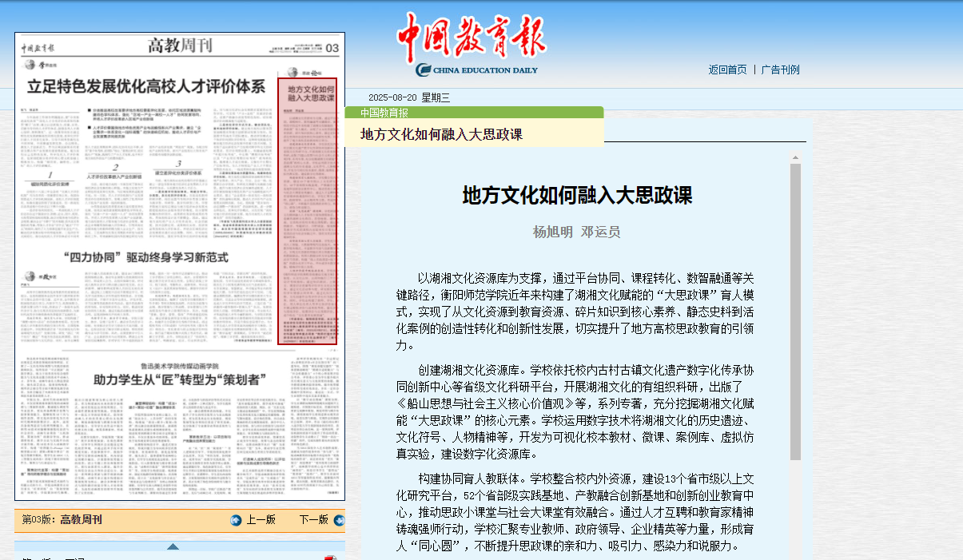Click paragraph starting 创建湖湘文化资源库

575,412
